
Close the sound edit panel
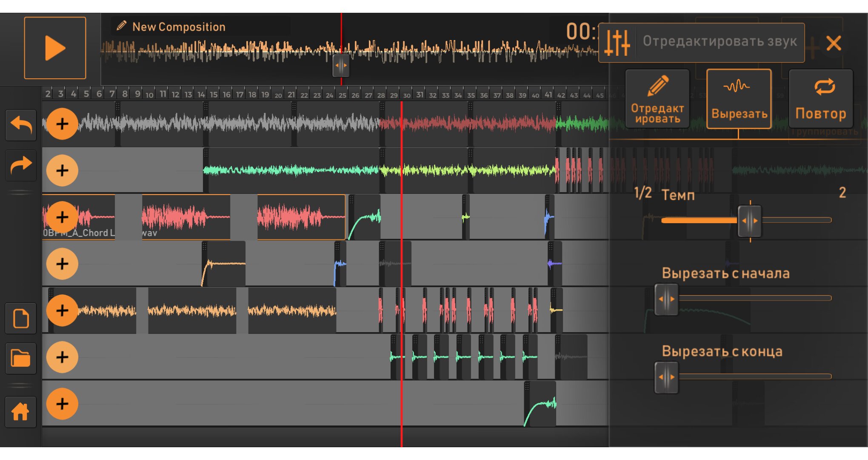(834, 43)
